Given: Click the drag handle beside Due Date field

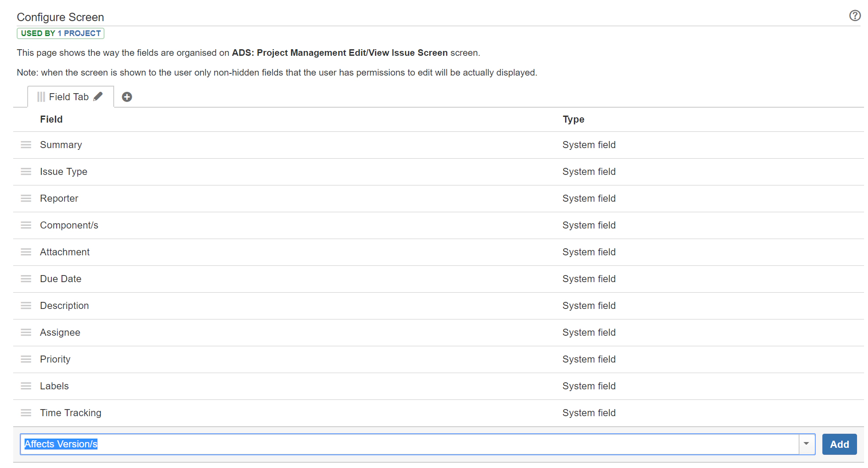Looking at the screenshot, I should [x=26, y=279].
